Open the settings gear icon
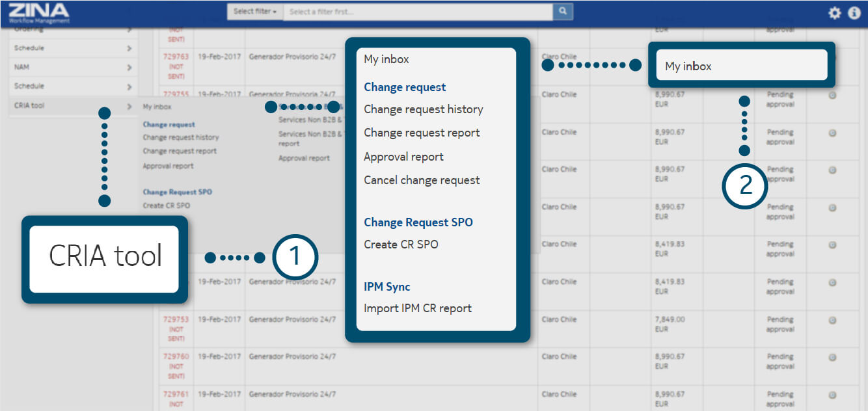Screen dimensions: 868x411 (834, 13)
